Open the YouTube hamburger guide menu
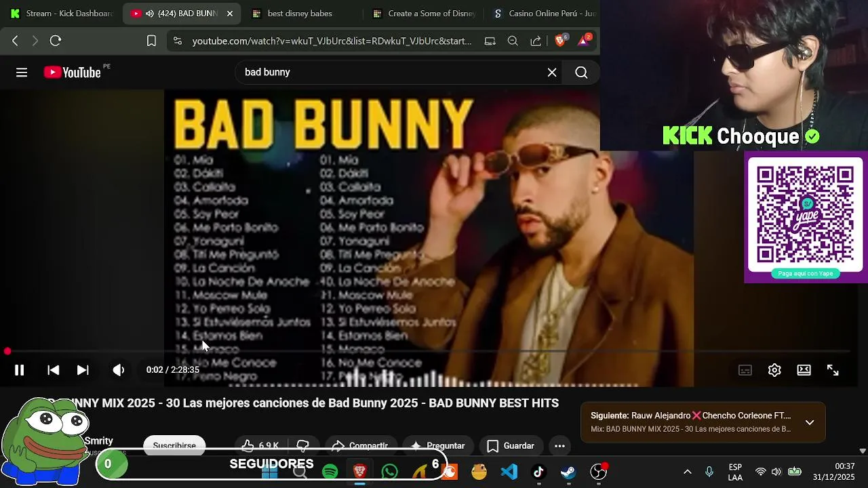This screenshot has height=488, width=868. (22, 73)
